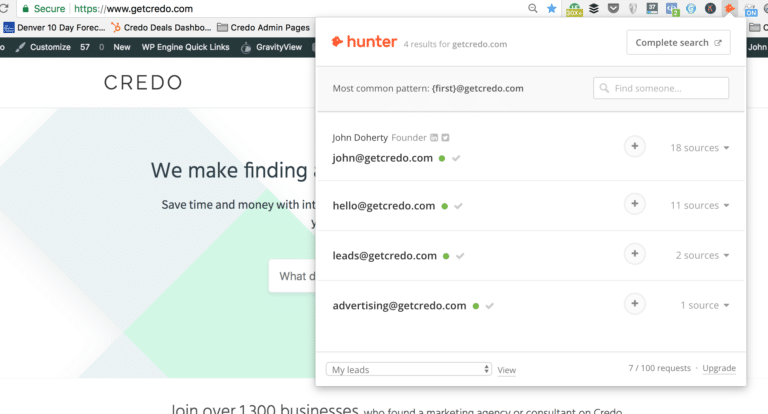Click the extension icon with the ON badge
This screenshot has width=768, height=414.
click(750, 9)
